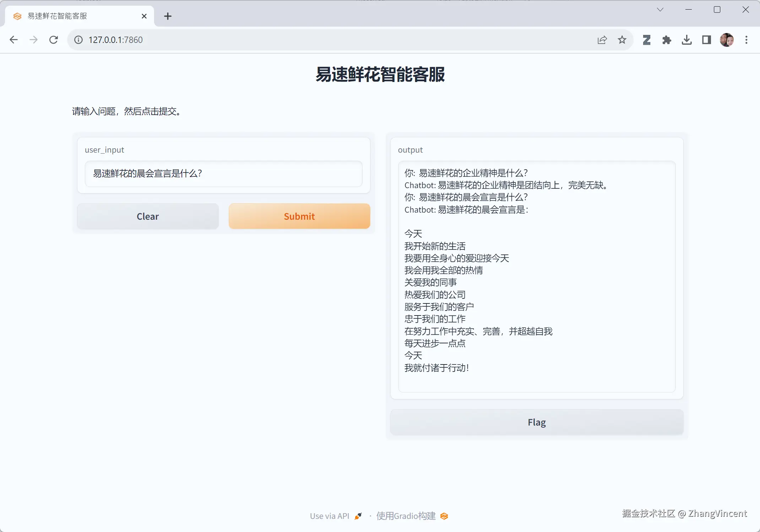Click the user_input text field
Image resolution: width=760 pixels, height=532 pixels.
(x=223, y=174)
